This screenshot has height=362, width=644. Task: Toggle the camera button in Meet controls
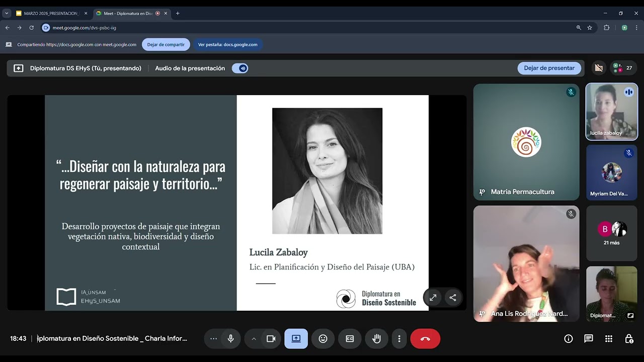tap(271, 339)
